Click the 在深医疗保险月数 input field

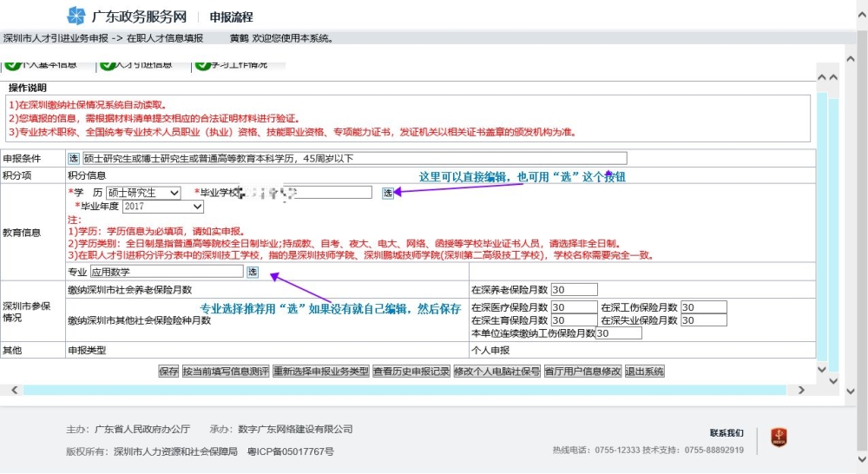[574, 307]
